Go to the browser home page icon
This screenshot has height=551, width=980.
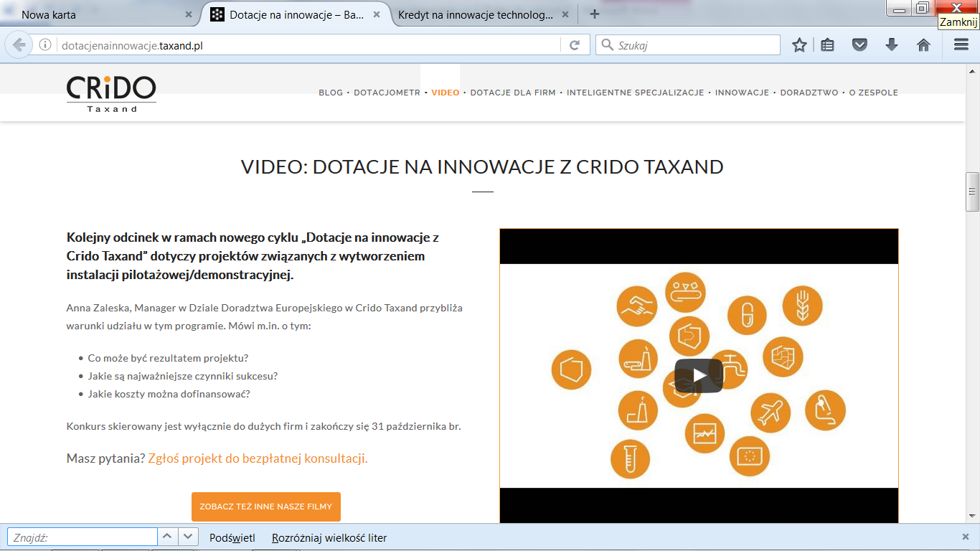(923, 45)
